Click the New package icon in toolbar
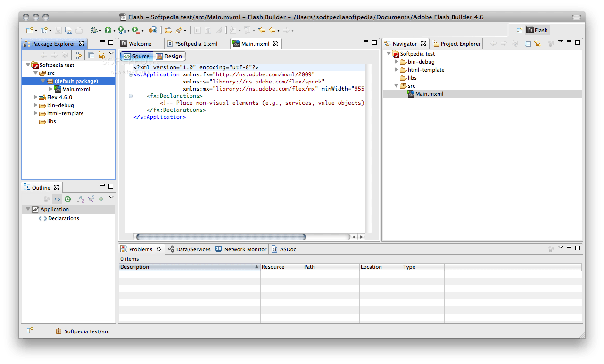 44,30
